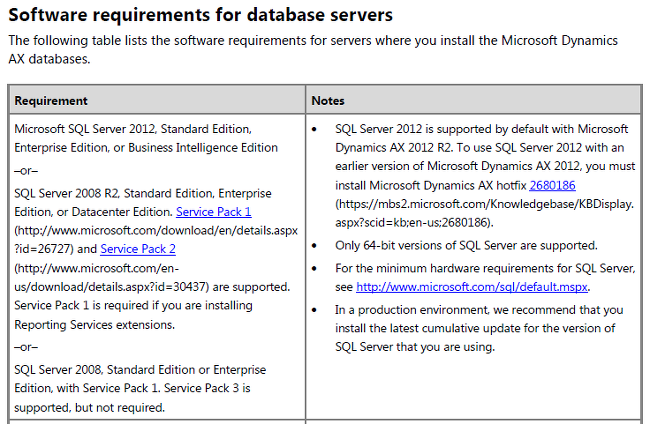Click the text 'Reporting Services extensions.'

pyautogui.click(x=95, y=325)
